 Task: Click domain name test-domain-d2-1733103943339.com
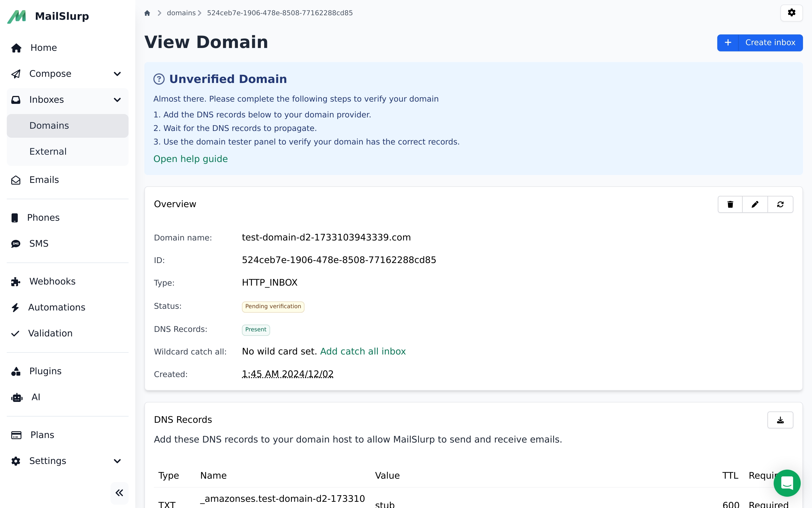(x=326, y=238)
